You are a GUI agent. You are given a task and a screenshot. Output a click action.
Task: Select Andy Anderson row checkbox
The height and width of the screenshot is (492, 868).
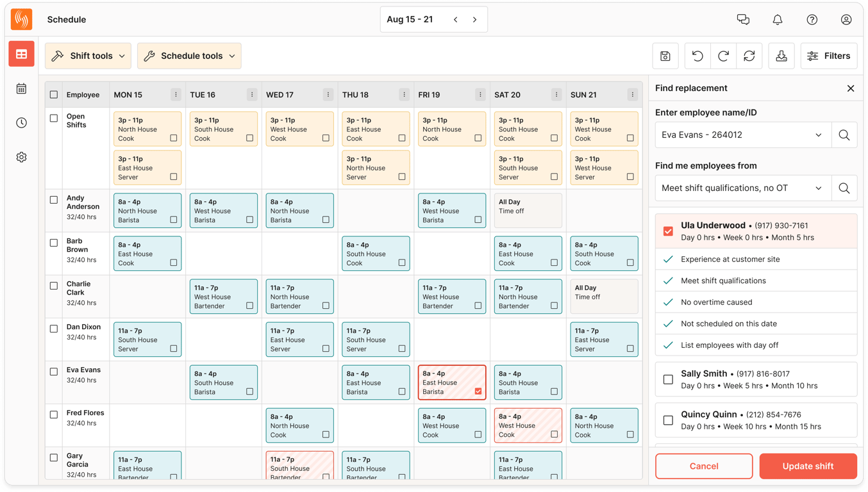tap(54, 200)
